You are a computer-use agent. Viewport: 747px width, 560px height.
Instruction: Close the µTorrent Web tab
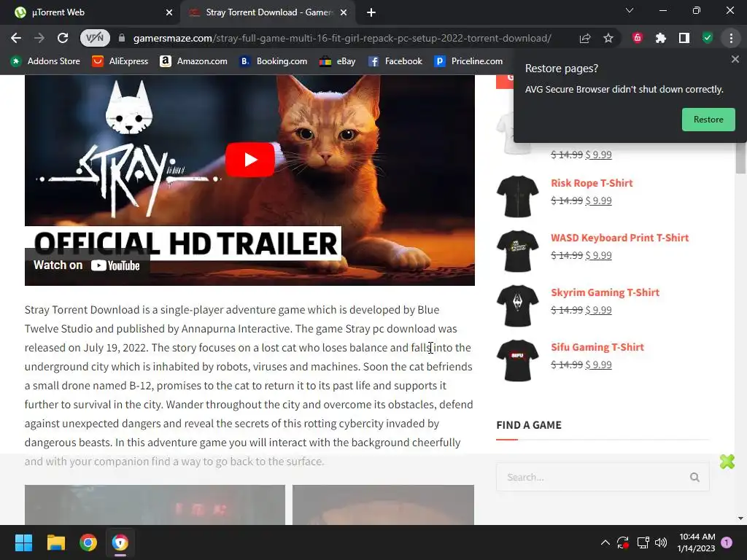tap(169, 12)
